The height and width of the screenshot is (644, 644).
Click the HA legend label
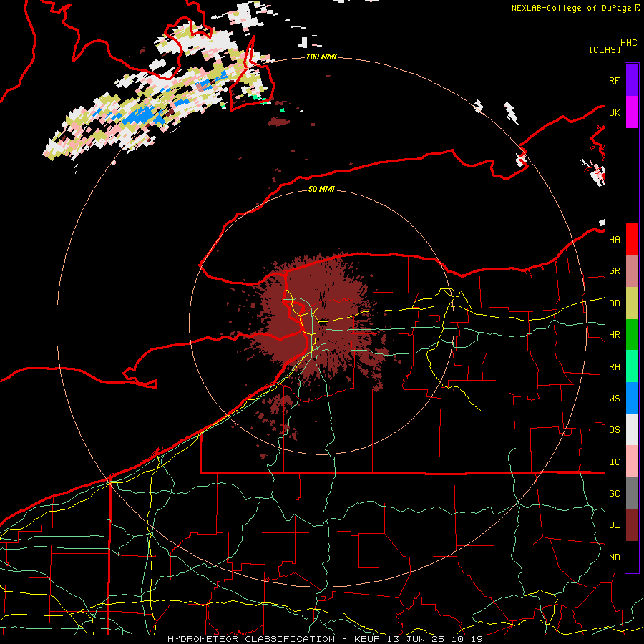[614, 239]
